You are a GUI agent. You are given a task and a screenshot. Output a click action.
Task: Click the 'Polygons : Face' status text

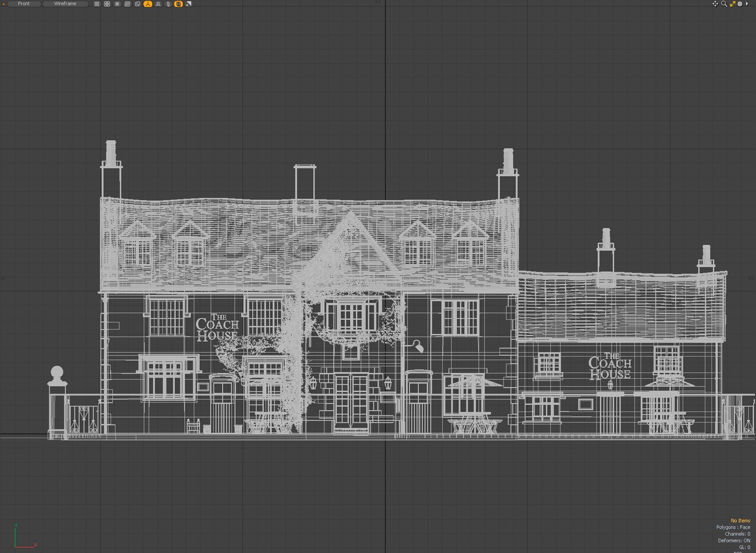[x=733, y=527]
